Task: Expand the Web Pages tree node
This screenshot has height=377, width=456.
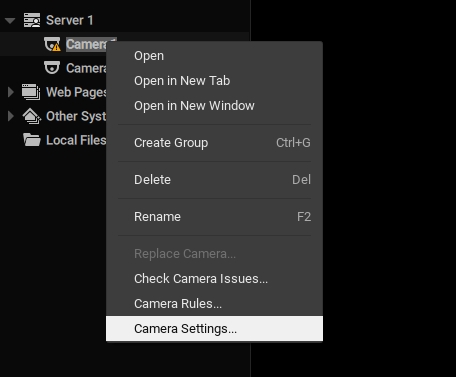Action: click(x=11, y=92)
